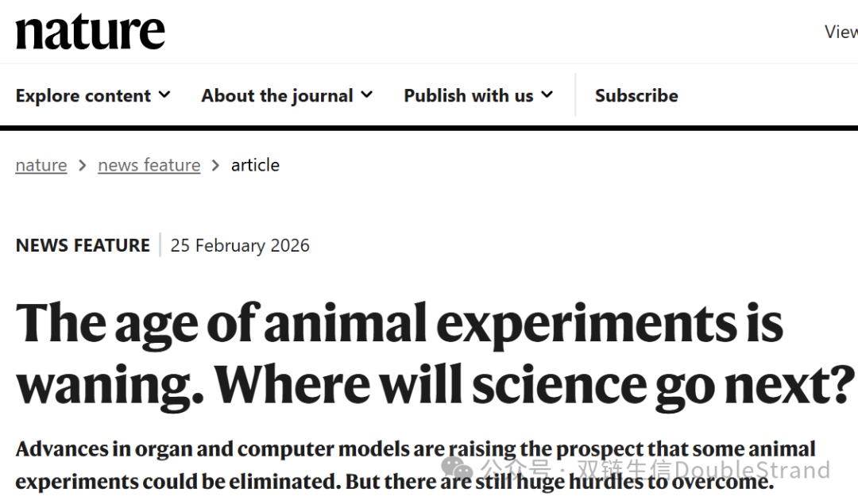Click the 25 February 2026 date

(x=240, y=245)
